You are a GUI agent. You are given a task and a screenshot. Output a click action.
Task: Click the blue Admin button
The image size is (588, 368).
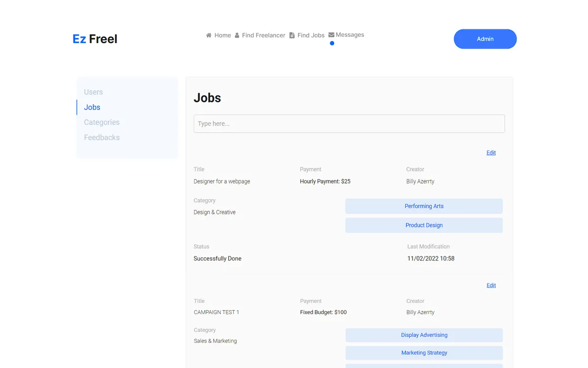(485, 39)
